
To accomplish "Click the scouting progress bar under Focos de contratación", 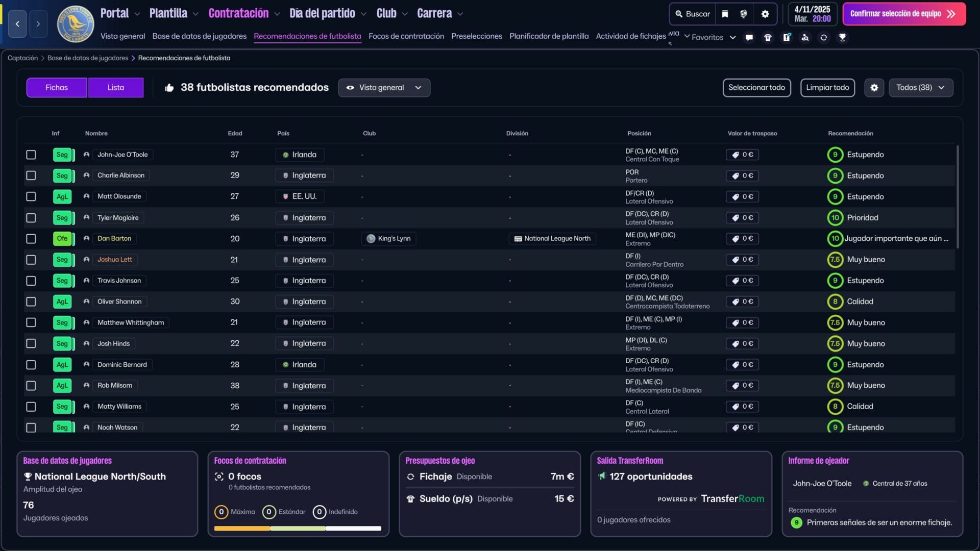I will click(298, 528).
